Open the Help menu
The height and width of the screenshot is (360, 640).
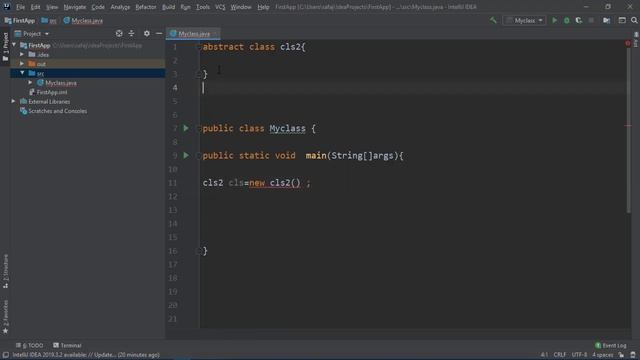point(263,7)
